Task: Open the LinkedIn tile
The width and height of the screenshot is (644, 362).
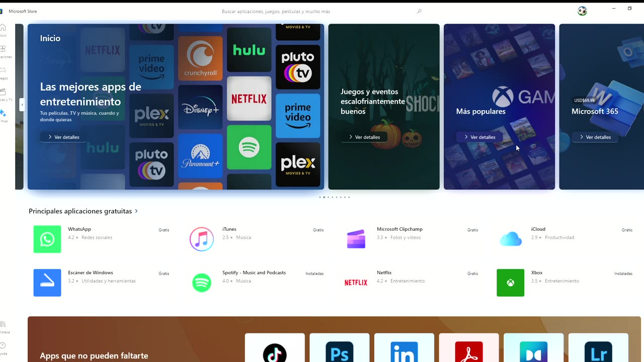Action: [x=404, y=348]
